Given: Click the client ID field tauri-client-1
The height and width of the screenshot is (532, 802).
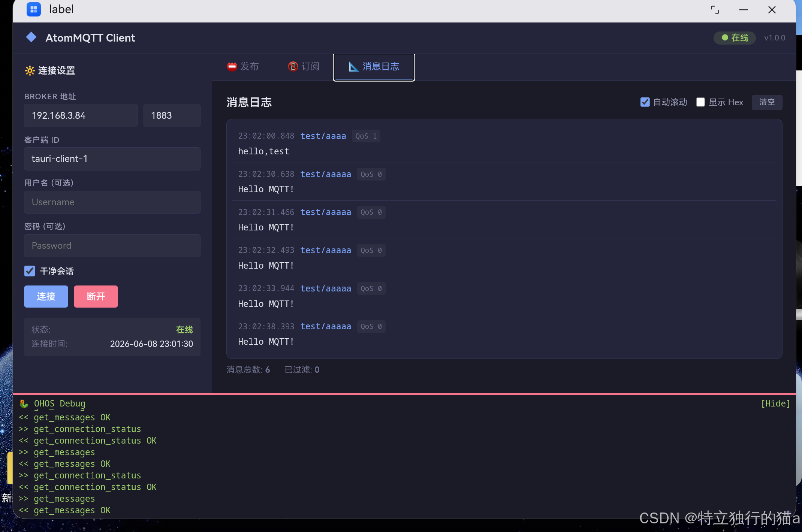Looking at the screenshot, I should coord(112,159).
